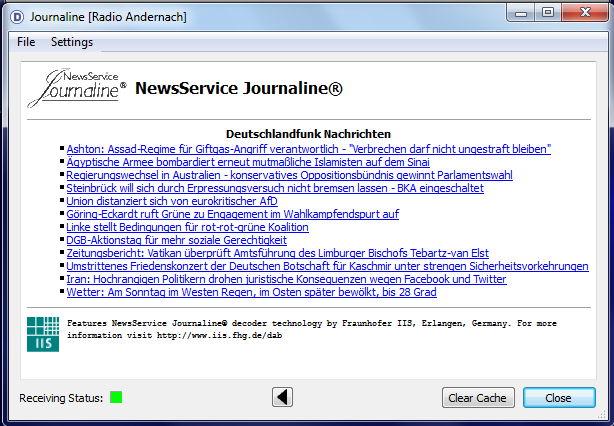Open the Steinbrück Erpressungsversuch news link
The image size is (614, 426).
pos(275,188)
